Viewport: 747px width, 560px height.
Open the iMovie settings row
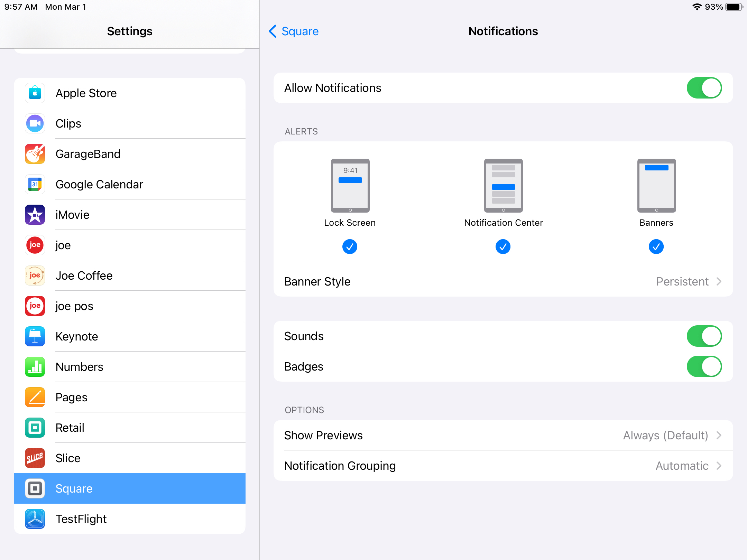[x=130, y=215]
